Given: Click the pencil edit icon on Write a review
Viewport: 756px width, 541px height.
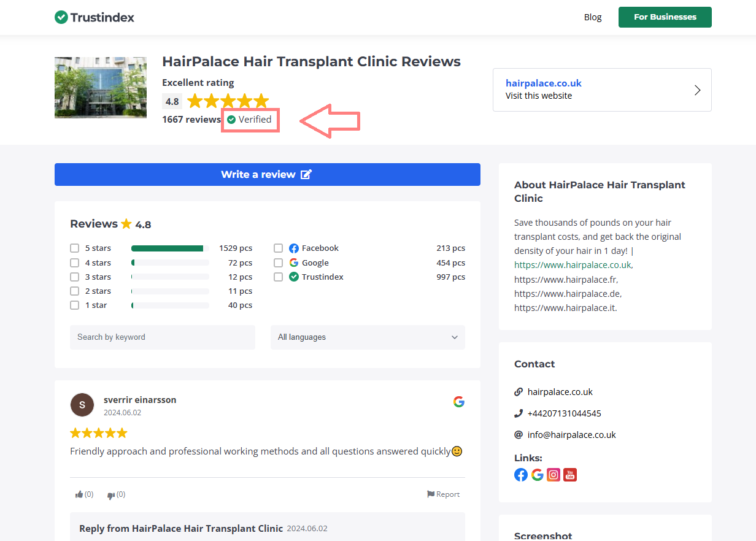Looking at the screenshot, I should pyautogui.click(x=306, y=174).
